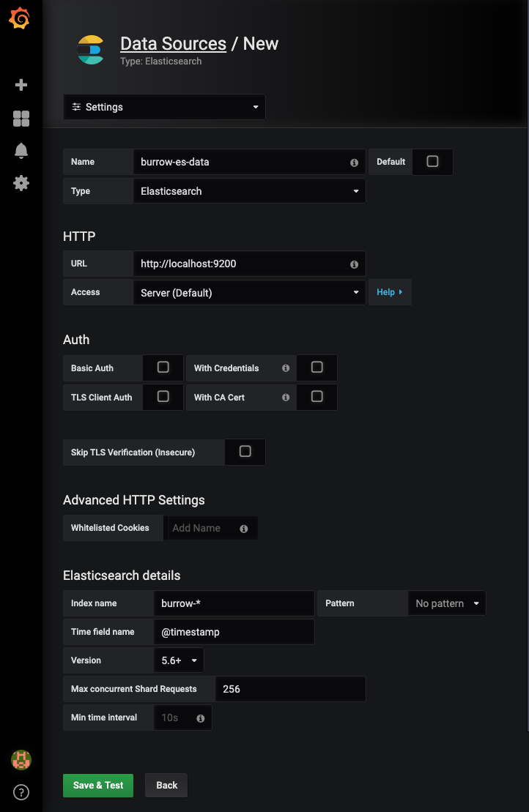Click the Whitelisted Cookies info icon
The height and width of the screenshot is (812, 529).
[243, 529]
